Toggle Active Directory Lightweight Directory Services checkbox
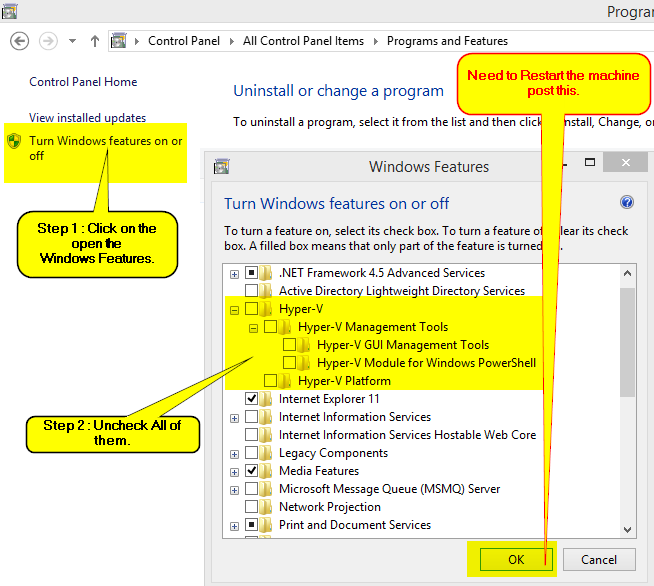The width and height of the screenshot is (654, 586). click(x=251, y=290)
